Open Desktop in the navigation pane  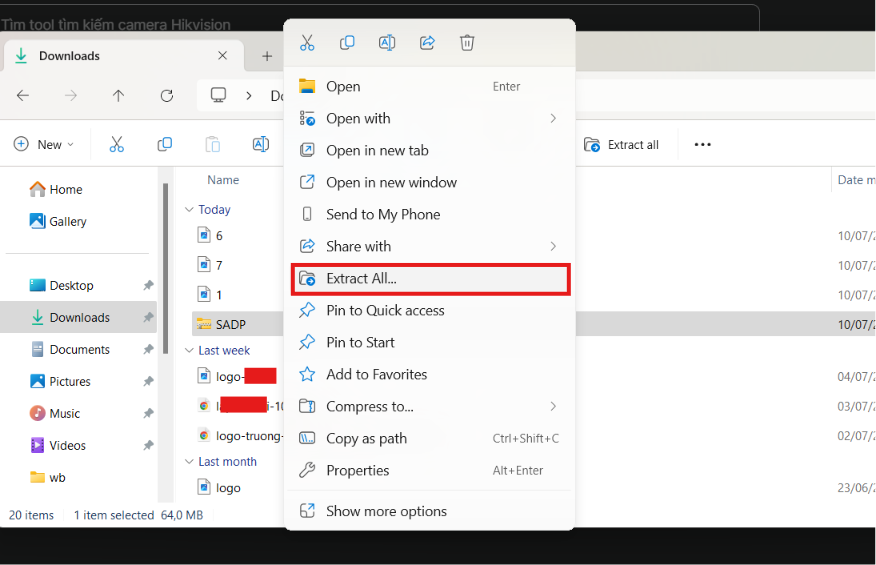78,286
